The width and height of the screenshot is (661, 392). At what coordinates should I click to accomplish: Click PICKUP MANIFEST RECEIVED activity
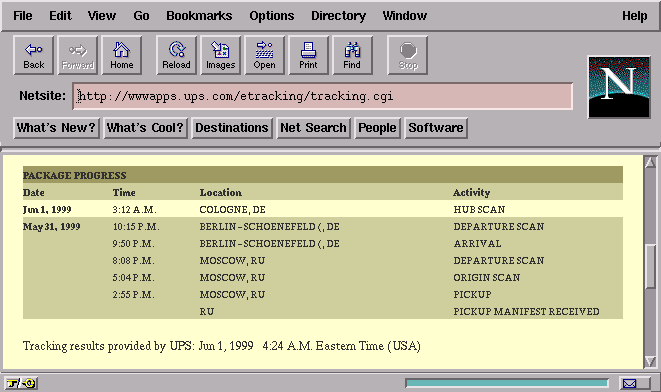pos(526,311)
